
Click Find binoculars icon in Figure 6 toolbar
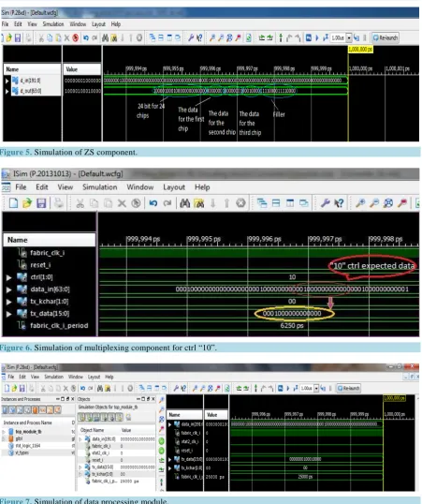tap(184, 203)
